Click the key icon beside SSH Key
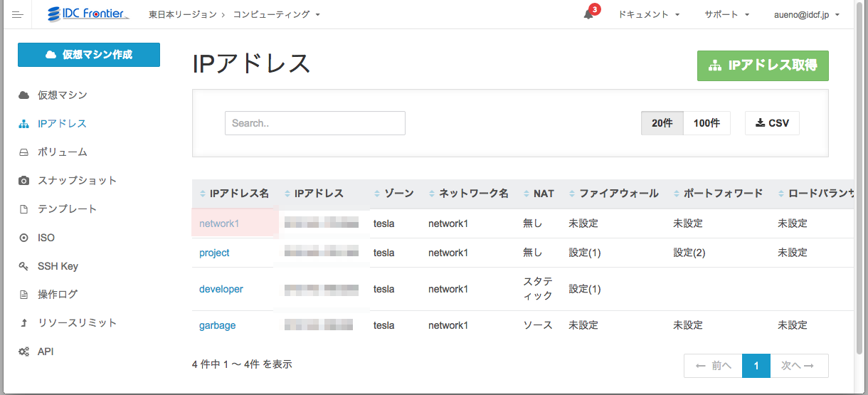 click(23, 266)
